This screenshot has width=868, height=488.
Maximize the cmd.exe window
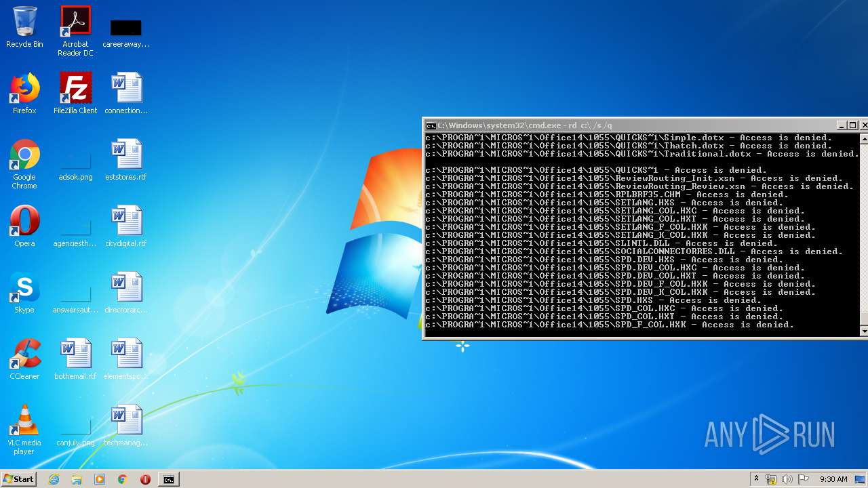tap(853, 125)
